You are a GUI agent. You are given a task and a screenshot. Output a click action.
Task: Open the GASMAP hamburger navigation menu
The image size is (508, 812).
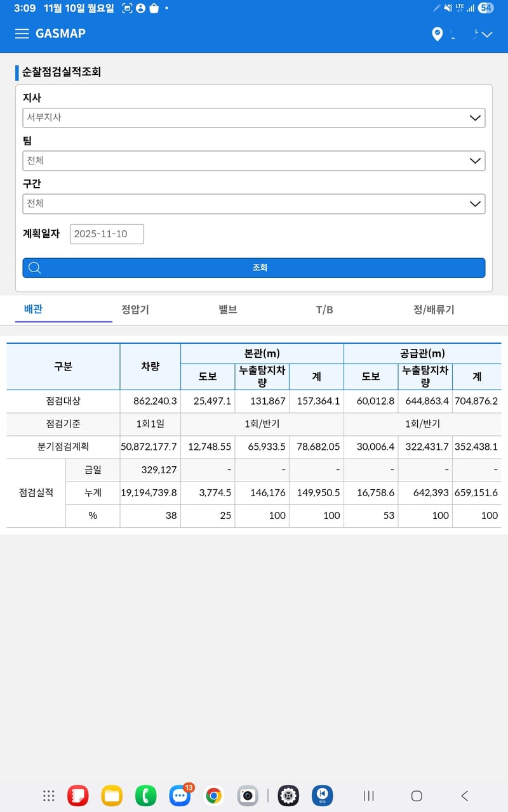[x=23, y=34]
